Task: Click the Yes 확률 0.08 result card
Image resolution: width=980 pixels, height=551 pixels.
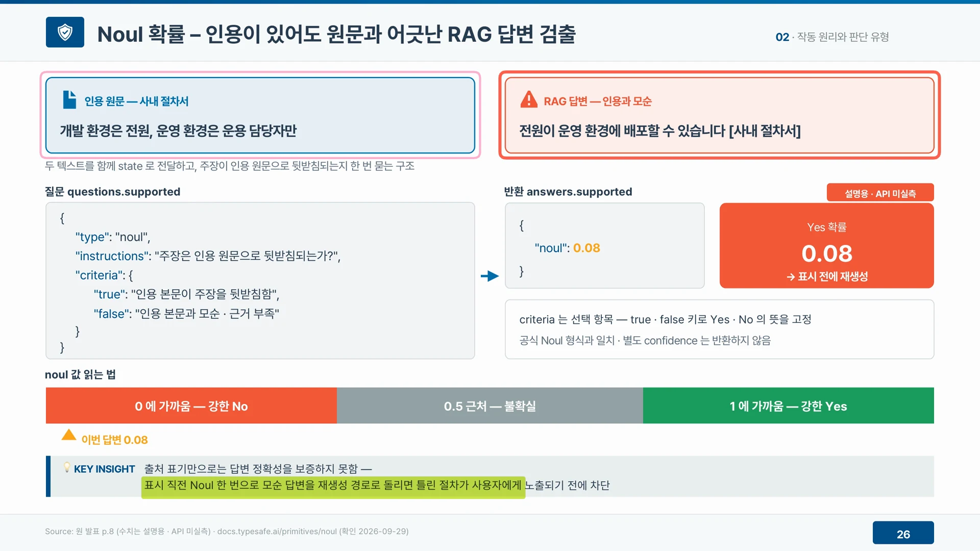Action: 827,246
